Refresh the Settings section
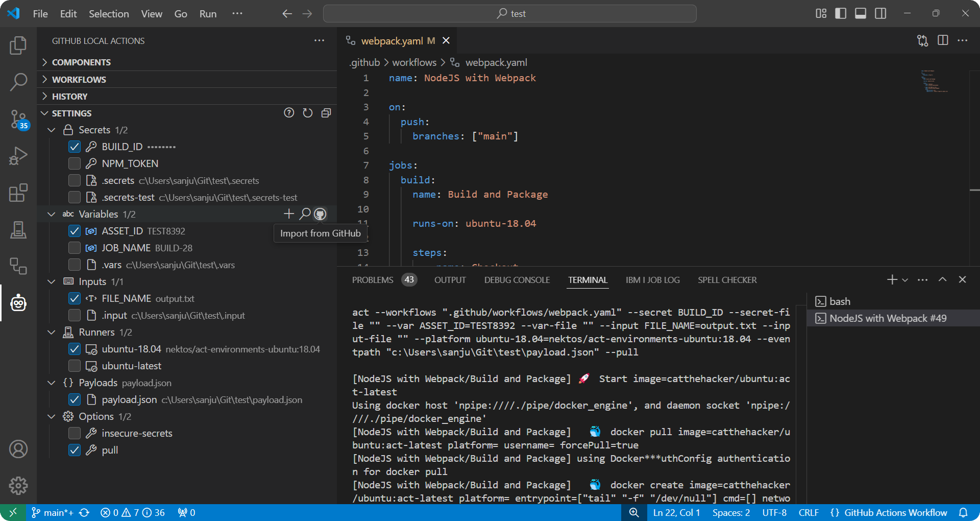Image resolution: width=980 pixels, height=521 pixels. coord(308,113)
